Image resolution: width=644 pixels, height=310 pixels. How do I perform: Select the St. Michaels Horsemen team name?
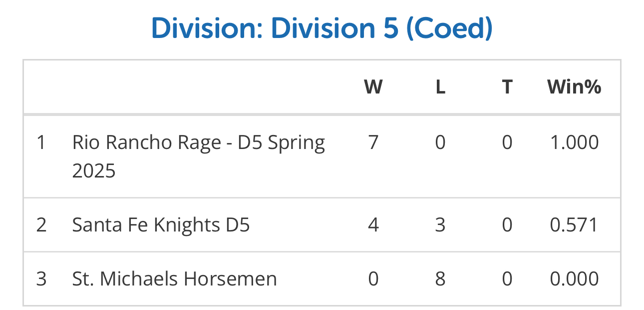[174, 278]
